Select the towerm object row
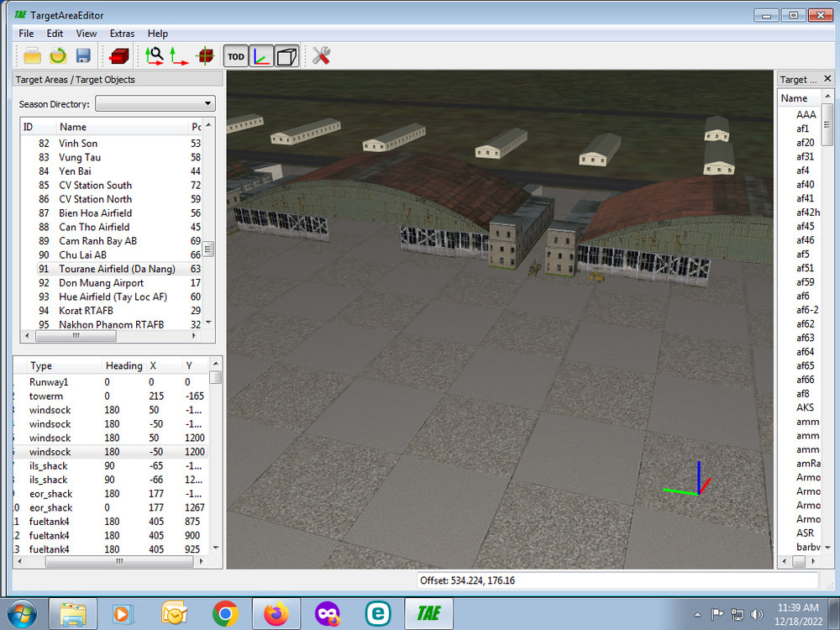 [110, 396]
